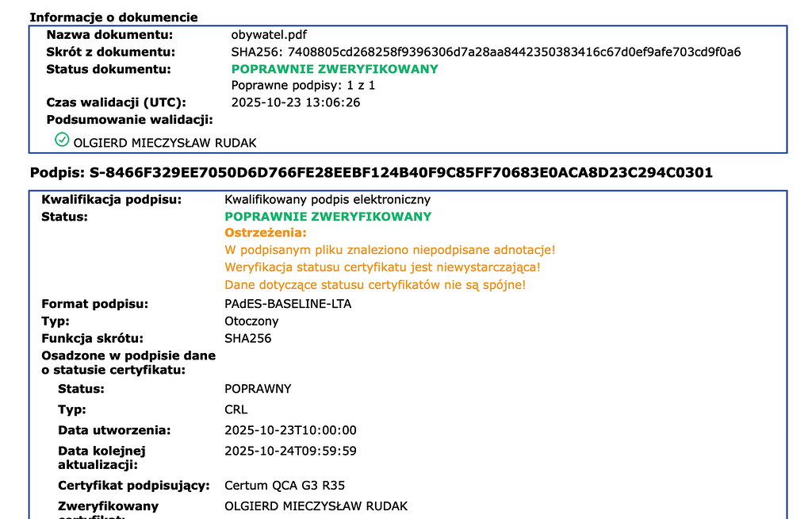Click "Kwalifikowany podpis elektroniczny" qualification value
The image size is (812, 519).
(329, 199)
